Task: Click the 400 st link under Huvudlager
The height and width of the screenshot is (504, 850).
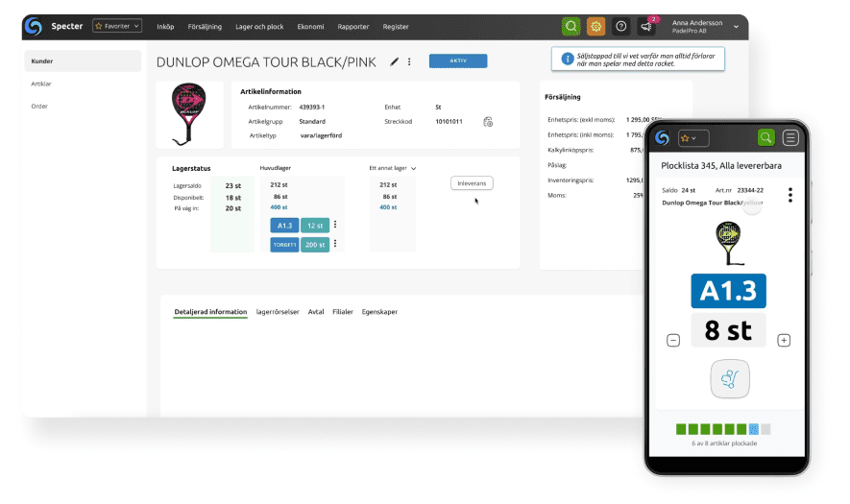Action: pyautogui.click(x=279, y=207)
